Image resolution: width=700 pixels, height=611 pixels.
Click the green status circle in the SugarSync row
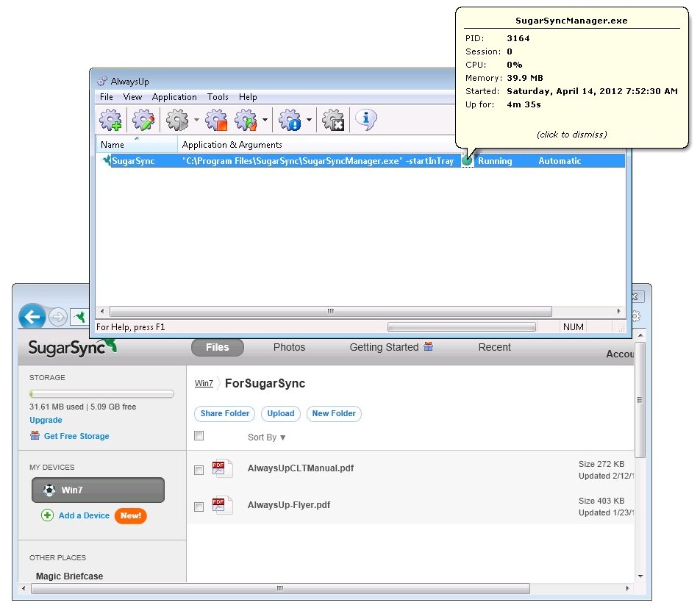pyautogui.click(x=467, y=161)
